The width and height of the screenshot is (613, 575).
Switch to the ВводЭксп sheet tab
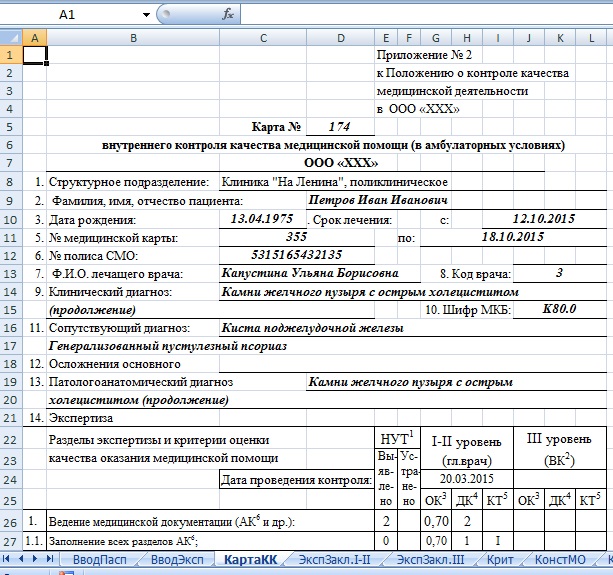point(177,560)
